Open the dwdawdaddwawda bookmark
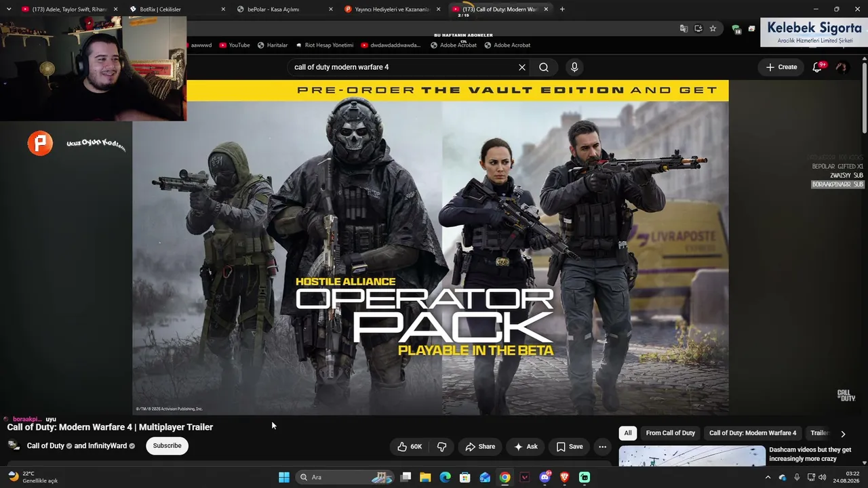868x488 pixels. coord(391,45)
